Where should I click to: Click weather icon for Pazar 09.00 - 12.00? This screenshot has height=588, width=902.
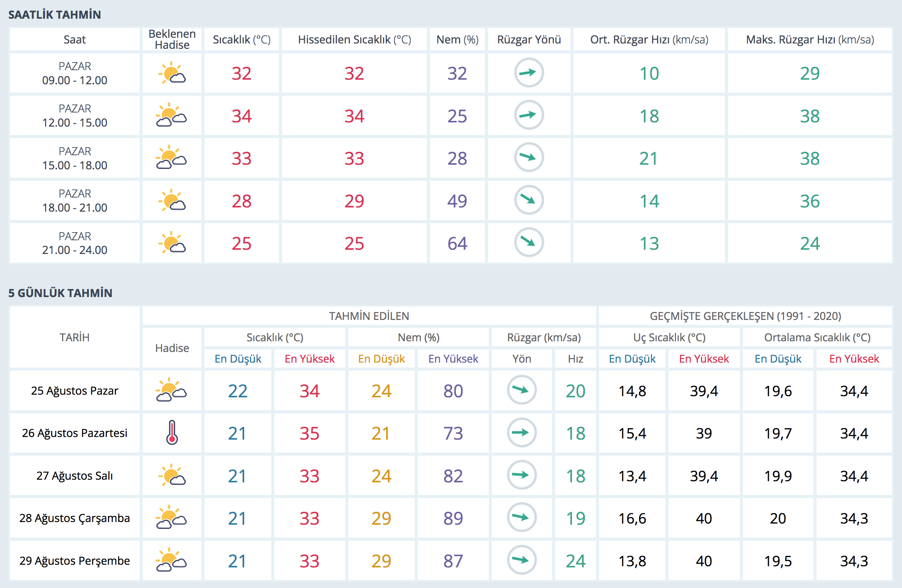pyautogui.click(x=172, y=73)
